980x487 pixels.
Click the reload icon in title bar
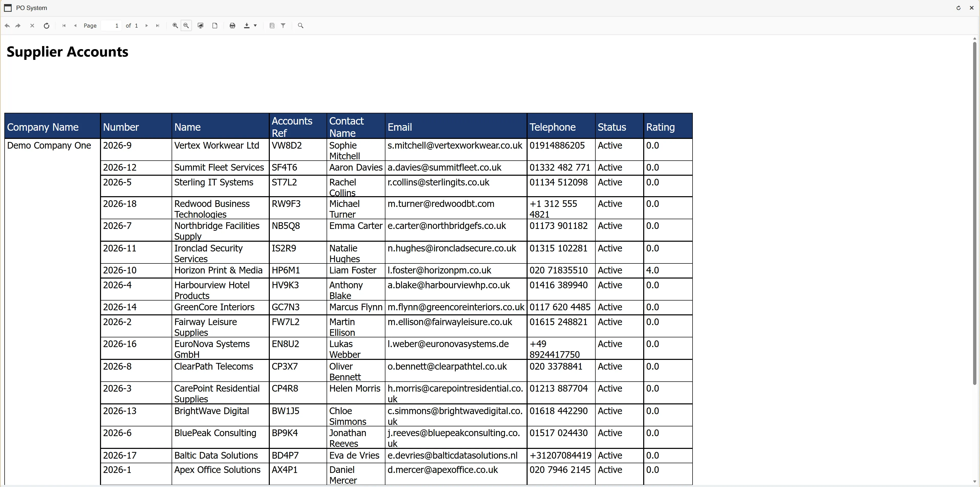(958, 8)
